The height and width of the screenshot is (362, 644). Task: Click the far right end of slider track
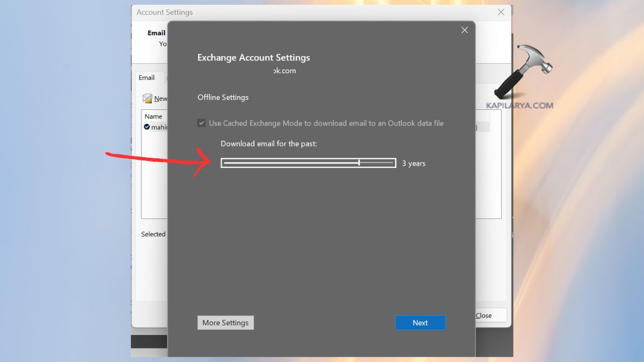tap(393, 163)
